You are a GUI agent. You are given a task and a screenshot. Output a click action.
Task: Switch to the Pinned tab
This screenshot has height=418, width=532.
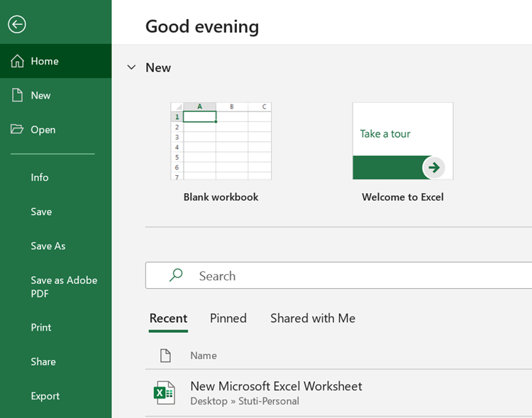point(228,318)
